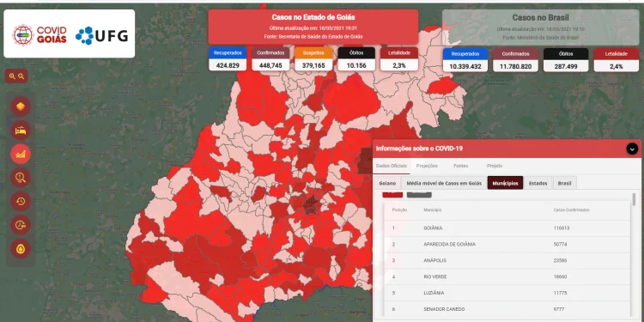Open the hospital beds sidebar icon
This screenshot has height=322, width=644.
tap(21, 131)
